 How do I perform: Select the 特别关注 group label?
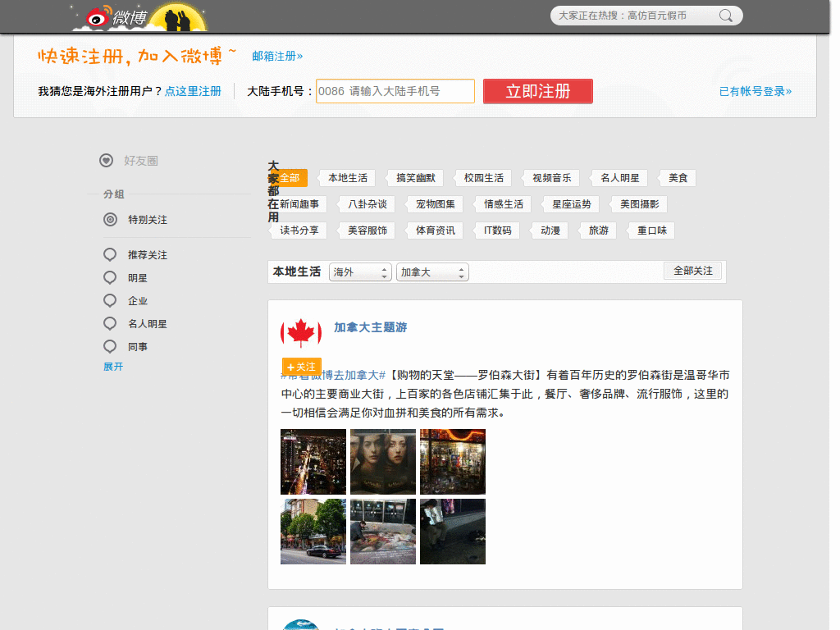[x=148, y=220]
